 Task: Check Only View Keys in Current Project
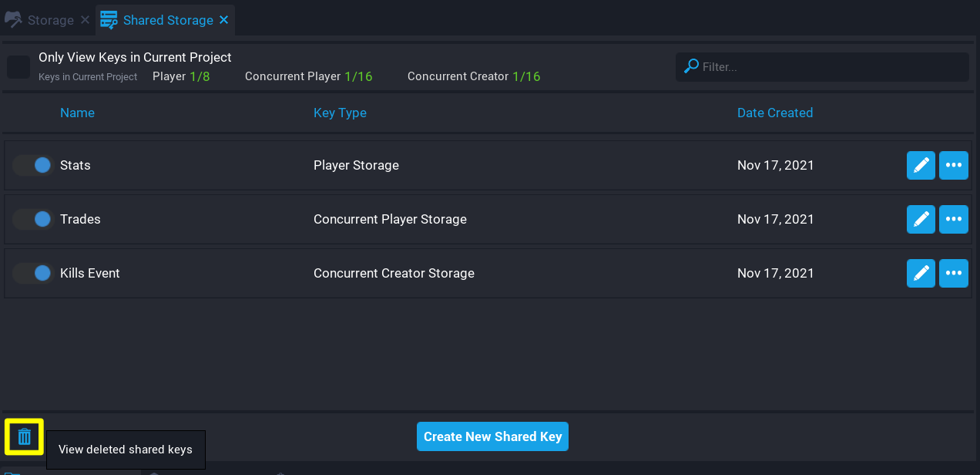click(x=18, y=67)
